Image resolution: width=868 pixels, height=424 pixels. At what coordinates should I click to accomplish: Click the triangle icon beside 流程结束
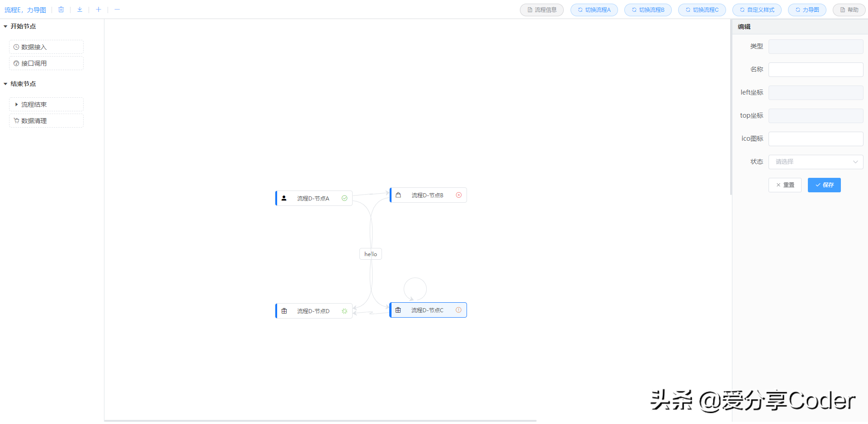16,105
